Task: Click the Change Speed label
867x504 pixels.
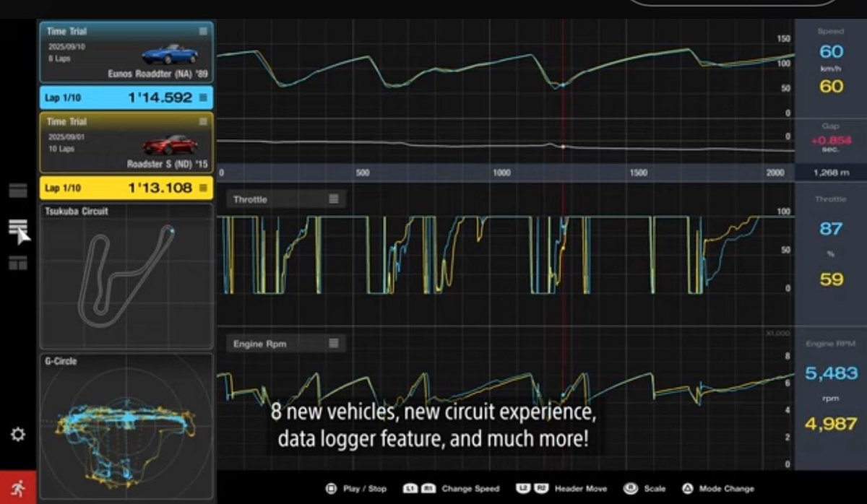Action: [470, 489]
